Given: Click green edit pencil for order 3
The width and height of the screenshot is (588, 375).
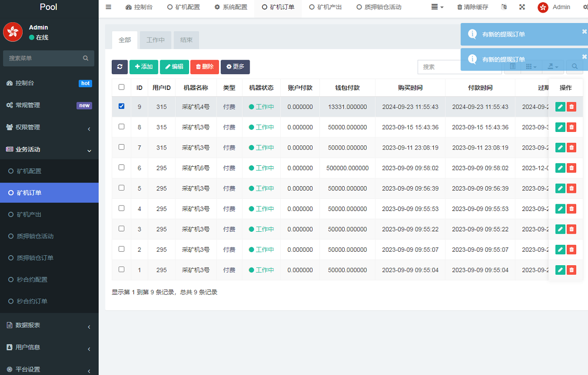Looking at the screenshot, I should coord(560,229).
